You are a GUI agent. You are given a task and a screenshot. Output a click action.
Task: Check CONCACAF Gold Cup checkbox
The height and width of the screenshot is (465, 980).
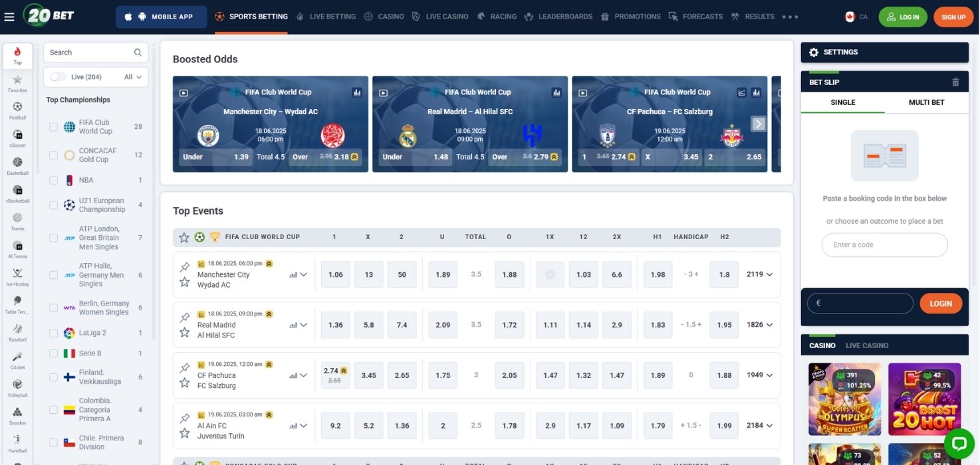point(54,155)
